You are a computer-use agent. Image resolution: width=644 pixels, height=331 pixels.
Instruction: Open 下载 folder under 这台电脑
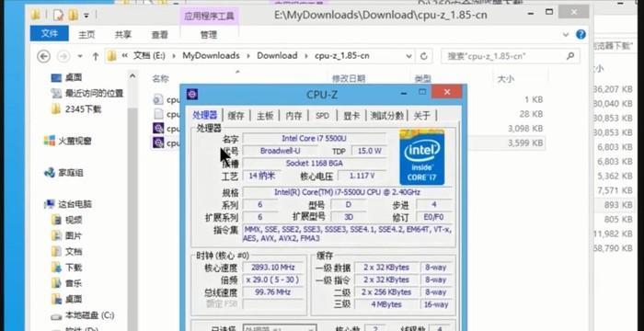coord(67,268)
